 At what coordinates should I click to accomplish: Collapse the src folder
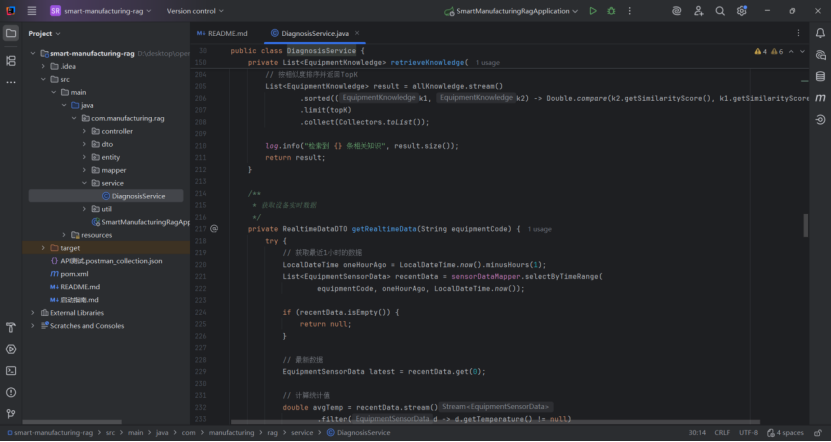[x=43, y=79]
